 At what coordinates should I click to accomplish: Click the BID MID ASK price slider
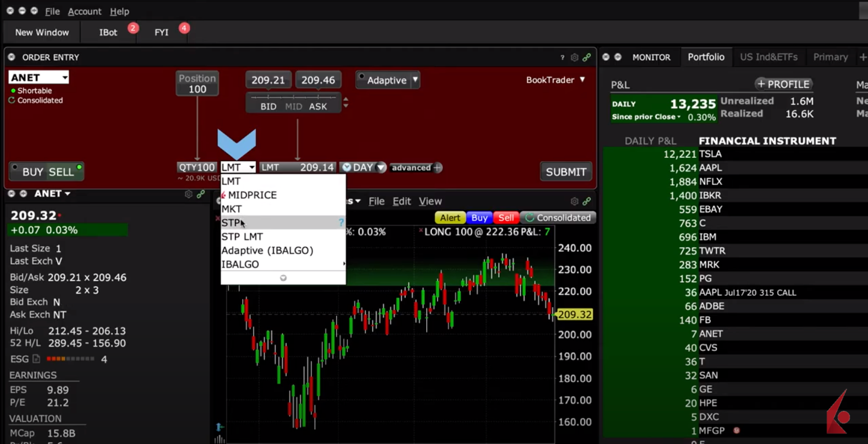pos(293,101)
